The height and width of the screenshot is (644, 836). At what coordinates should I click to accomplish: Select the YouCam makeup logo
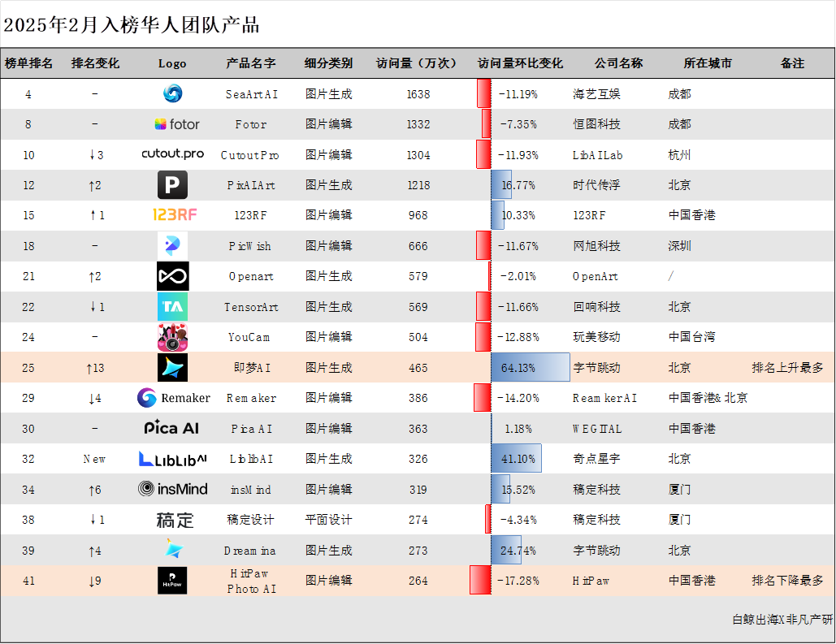[172, 337]
